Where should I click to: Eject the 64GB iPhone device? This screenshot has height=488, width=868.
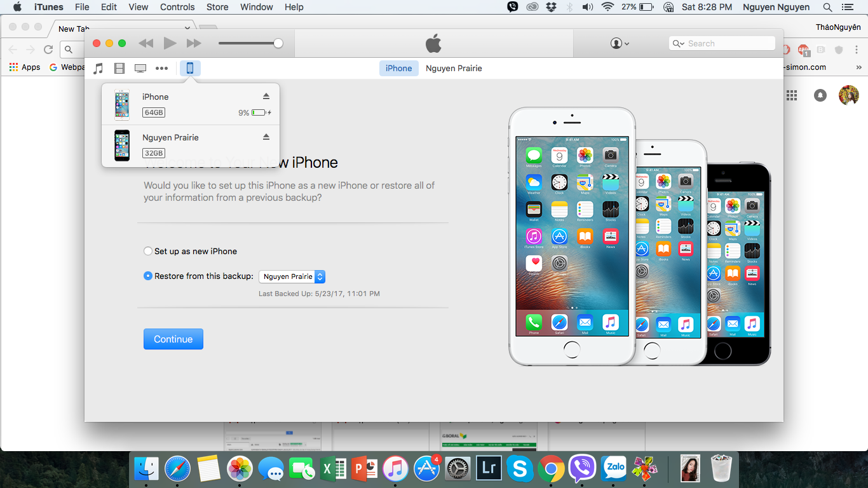pos(266,97)
